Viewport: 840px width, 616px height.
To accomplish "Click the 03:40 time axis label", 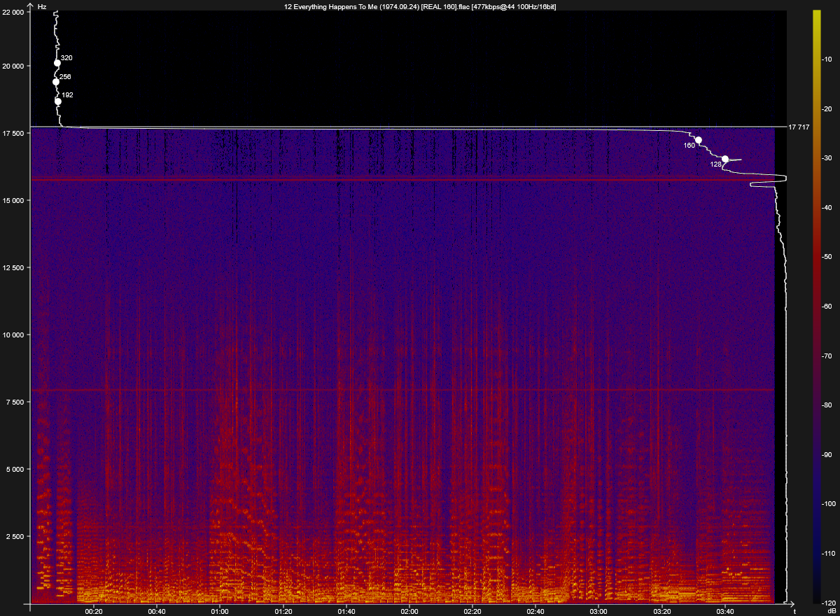I will click(725, 611).
